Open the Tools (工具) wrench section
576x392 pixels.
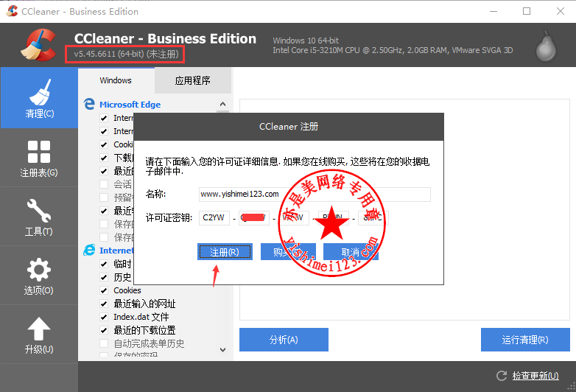[x=39, y=217]
